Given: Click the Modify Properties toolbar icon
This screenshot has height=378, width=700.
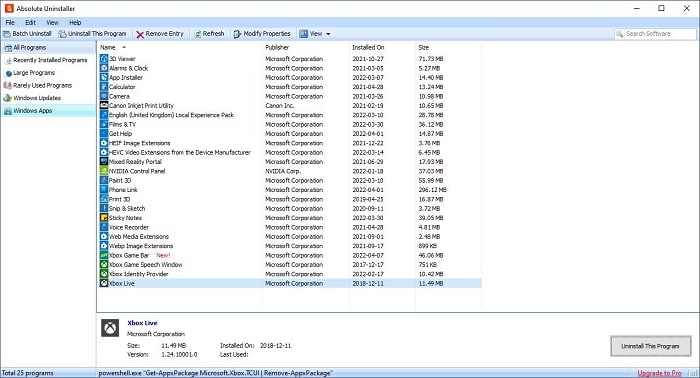Looking at the screenshot, I should pyautogui.click(x=238, y=34).
